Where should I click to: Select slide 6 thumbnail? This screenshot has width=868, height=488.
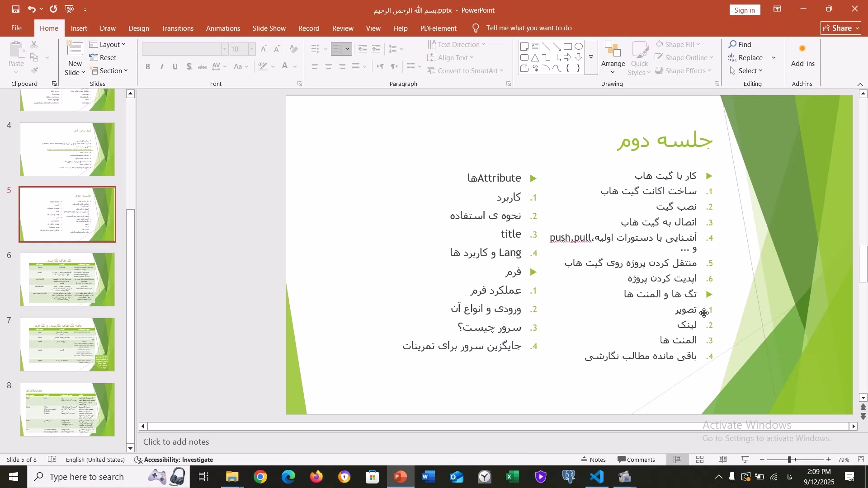pos(67,280)
